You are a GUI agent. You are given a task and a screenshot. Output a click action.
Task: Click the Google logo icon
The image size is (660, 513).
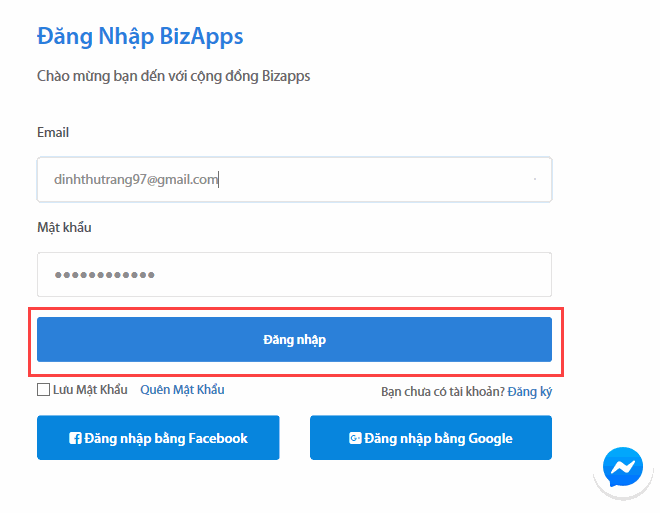click(354, 438)
